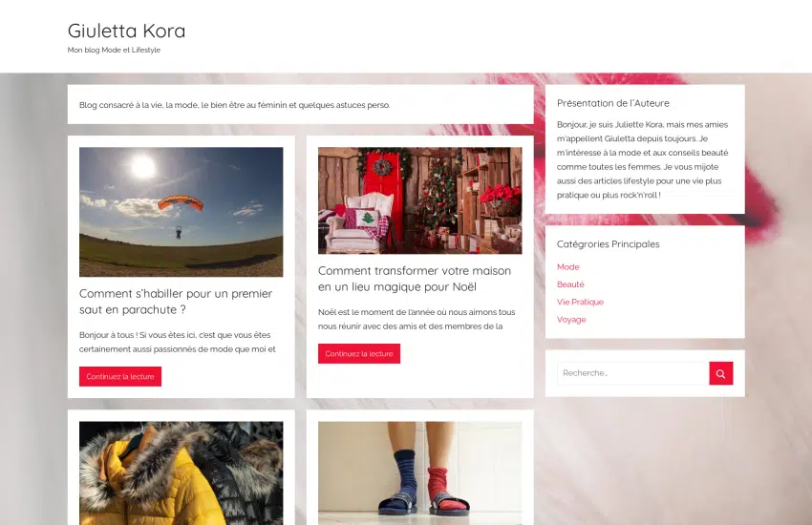The width and height of the screenshot is (812, 525).
Task: Open the paragliding article thumbnail
Action: [182, 212]
